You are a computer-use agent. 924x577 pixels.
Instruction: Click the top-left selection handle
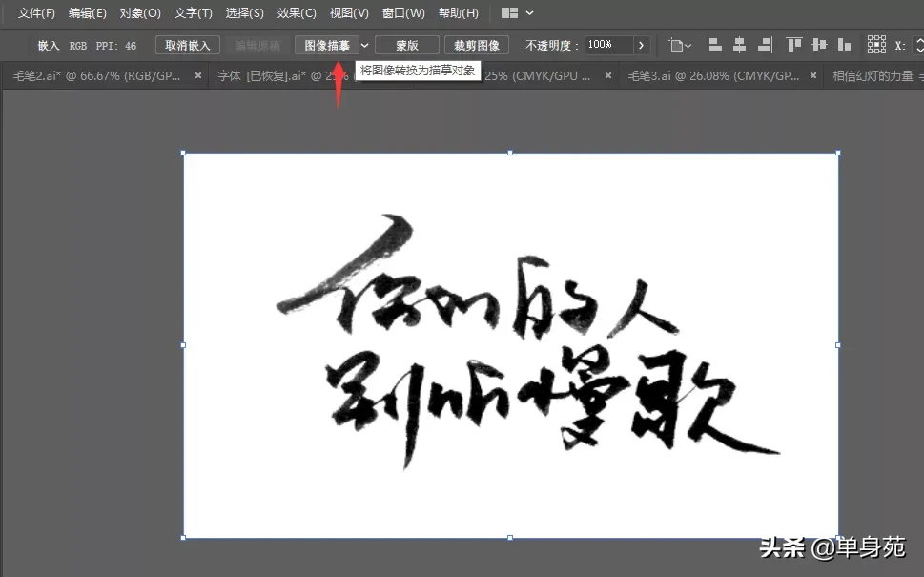click(183, 153)
